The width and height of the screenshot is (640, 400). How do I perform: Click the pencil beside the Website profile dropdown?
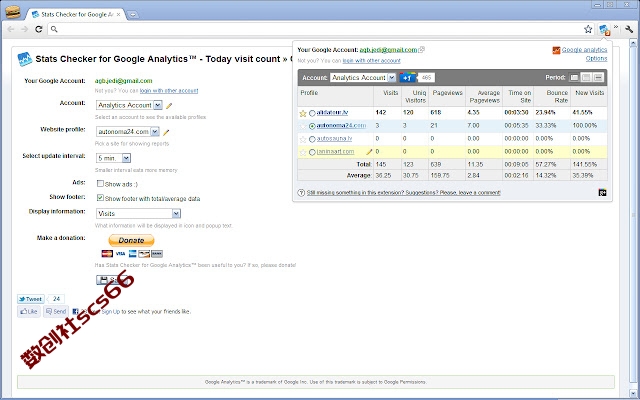tap(166, 132)
